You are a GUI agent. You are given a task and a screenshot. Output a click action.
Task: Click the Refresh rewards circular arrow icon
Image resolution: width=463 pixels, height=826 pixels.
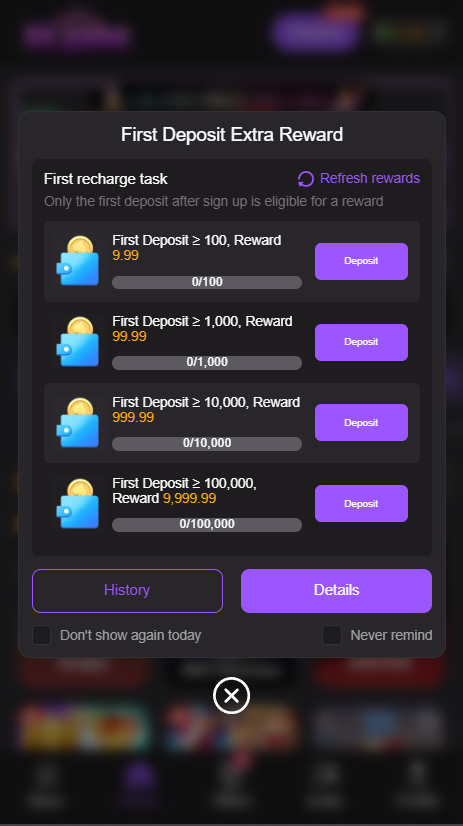click(306, 179)
